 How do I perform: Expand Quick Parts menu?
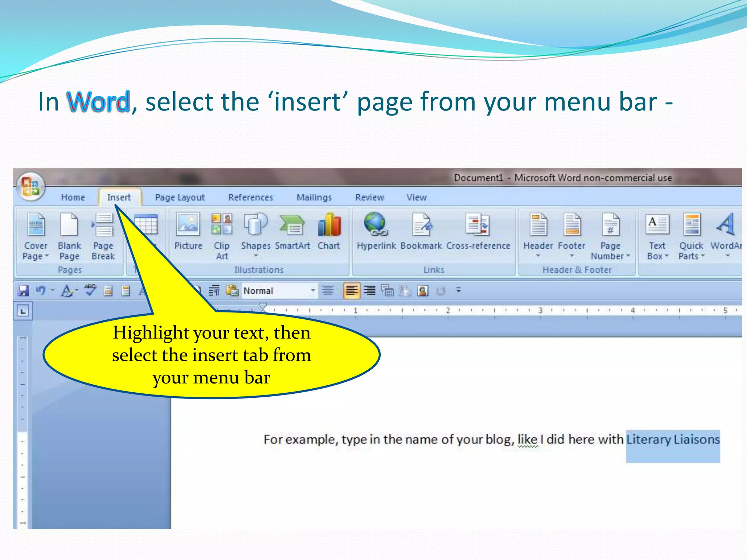[x=703, y=256]
